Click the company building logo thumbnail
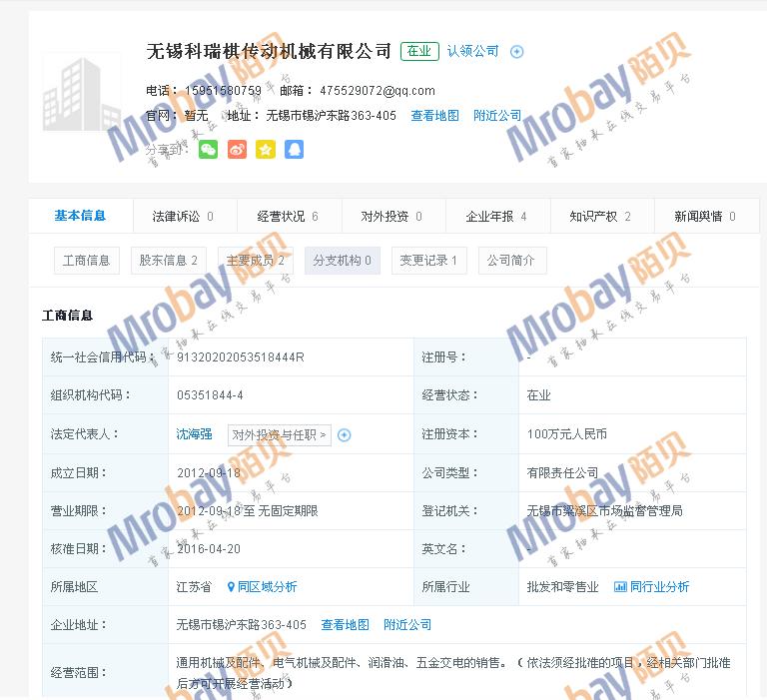This screenshot has height=700, width=767. (x=82, y=92)
